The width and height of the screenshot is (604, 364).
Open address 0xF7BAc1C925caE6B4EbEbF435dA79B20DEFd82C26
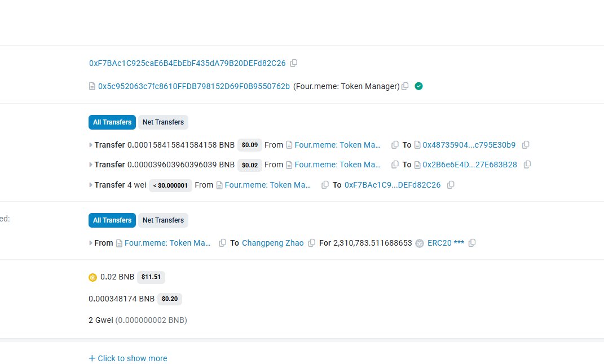(x=187, y=63)
